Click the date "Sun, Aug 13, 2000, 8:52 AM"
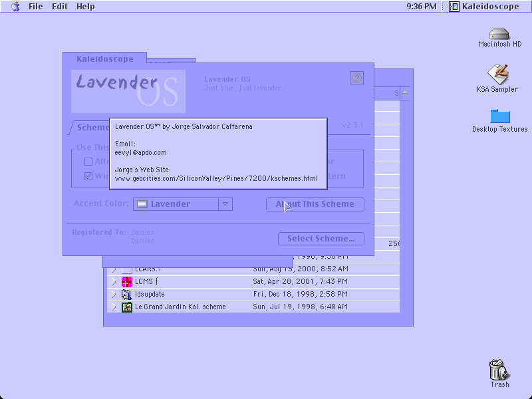 301,269
